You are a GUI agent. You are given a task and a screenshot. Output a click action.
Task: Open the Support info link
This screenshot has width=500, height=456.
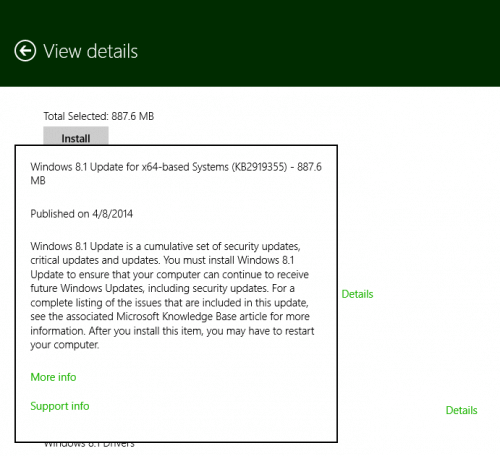click(x=60, y=406)
